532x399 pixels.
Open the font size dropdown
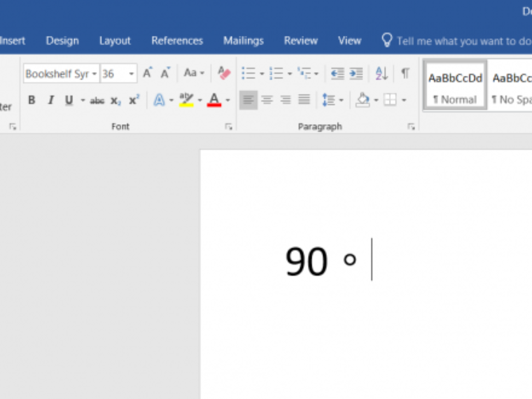[x=131, y=74]
